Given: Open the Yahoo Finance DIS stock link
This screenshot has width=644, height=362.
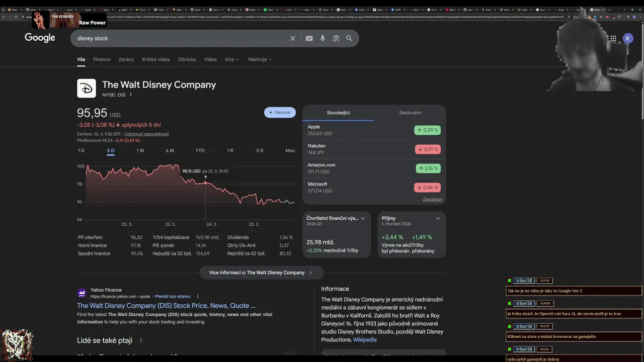Looking at the screenshot, I should click(166, 306).
